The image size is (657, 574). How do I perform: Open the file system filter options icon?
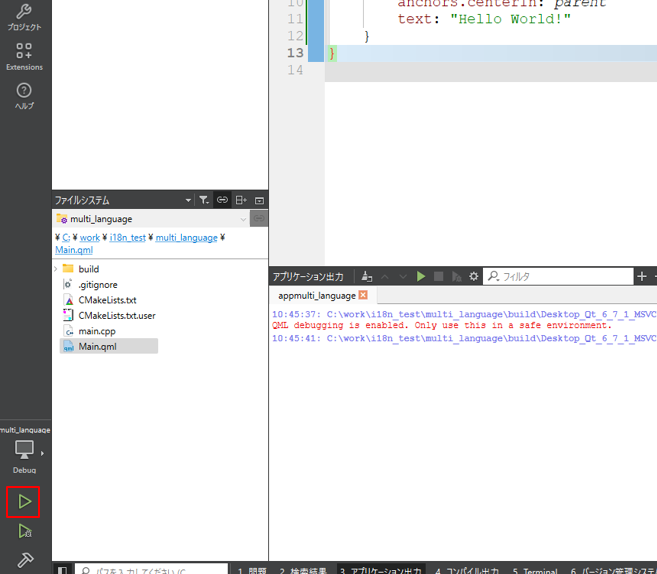tap(203, 200)
